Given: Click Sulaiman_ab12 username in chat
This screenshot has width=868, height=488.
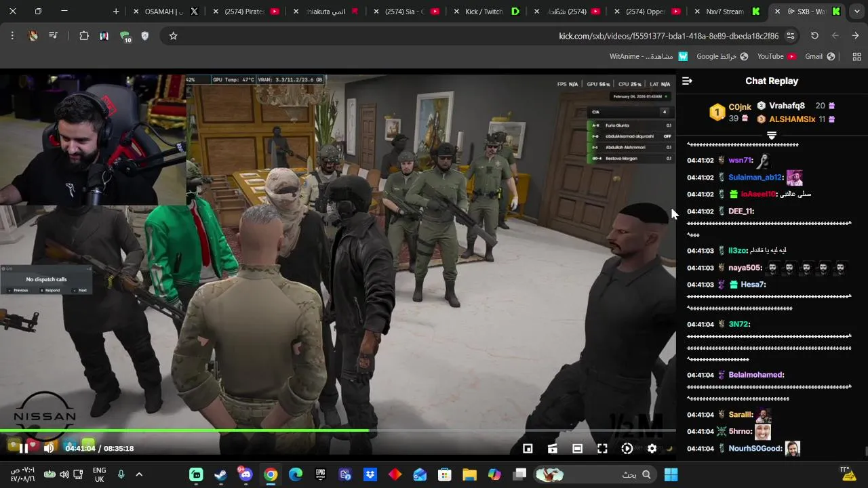Looking at the screenshot, I should (755, 178).
